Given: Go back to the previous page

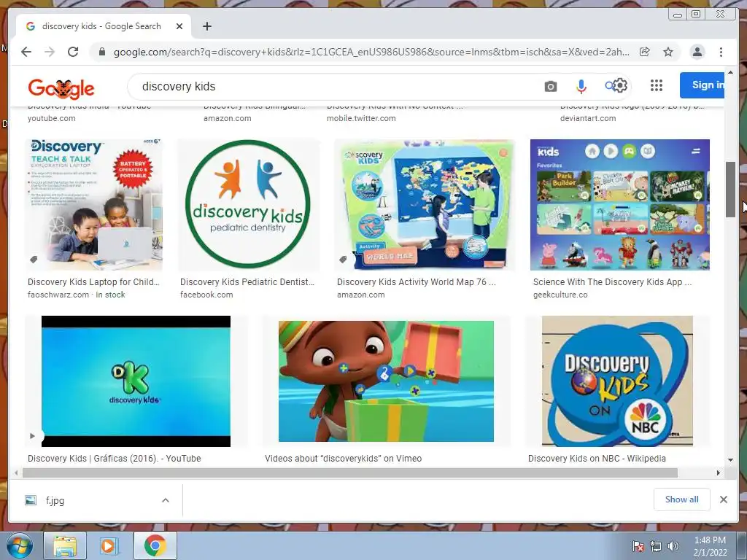Looking at the screenshot, I should (26, 52).
